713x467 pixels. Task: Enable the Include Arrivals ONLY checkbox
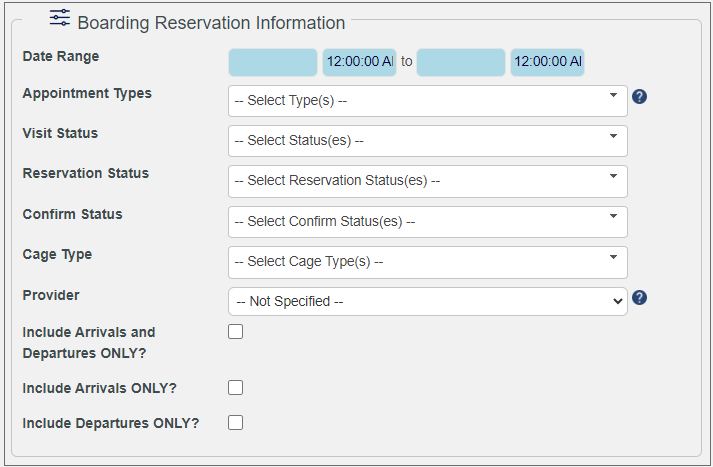235,388
